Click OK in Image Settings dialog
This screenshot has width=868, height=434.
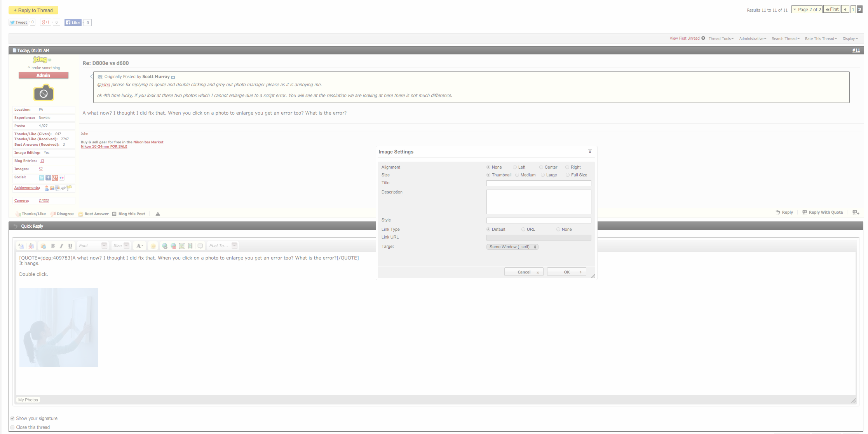coord(566,272)
